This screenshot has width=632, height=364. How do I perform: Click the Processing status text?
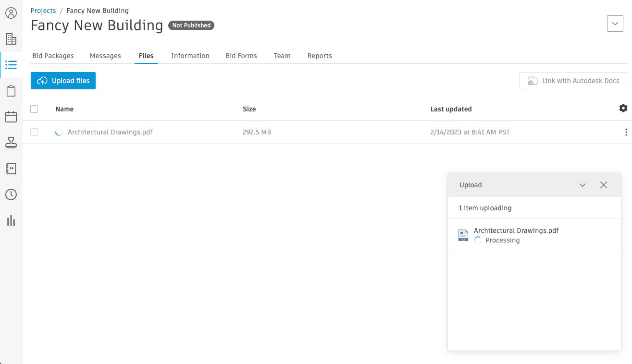503,240
